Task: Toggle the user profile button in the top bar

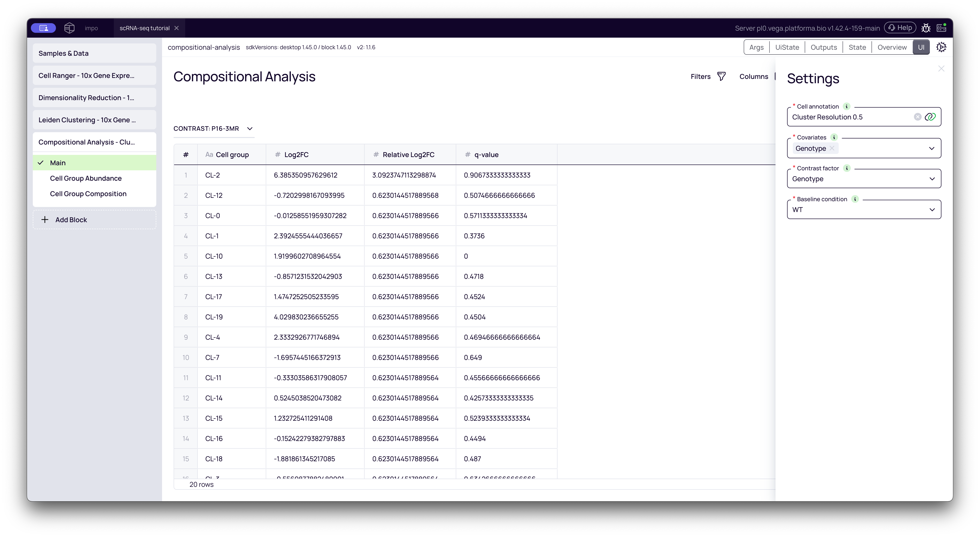Action: coord(43,28)
